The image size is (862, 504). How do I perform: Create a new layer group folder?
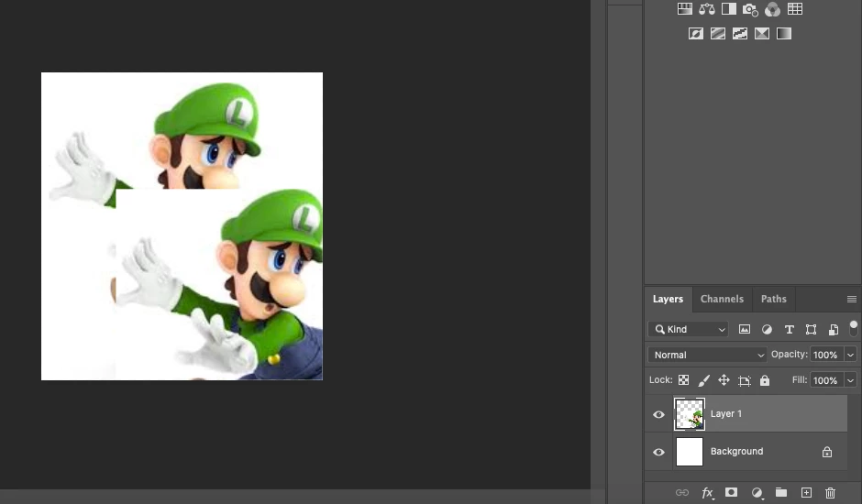[x=780, y=492]
